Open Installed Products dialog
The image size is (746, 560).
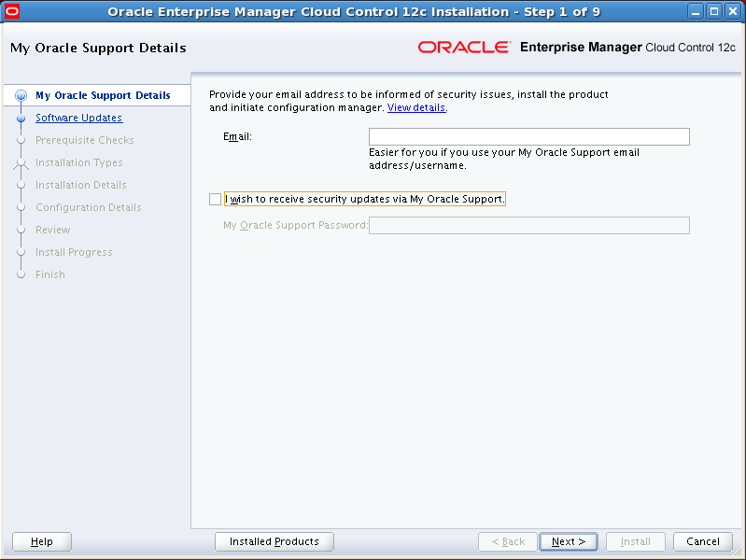(x=274, y=541)
